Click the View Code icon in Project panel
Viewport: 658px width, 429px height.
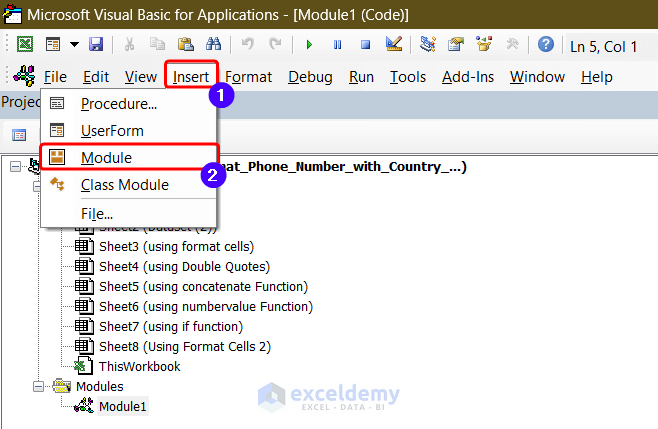[x=19, y=135]
